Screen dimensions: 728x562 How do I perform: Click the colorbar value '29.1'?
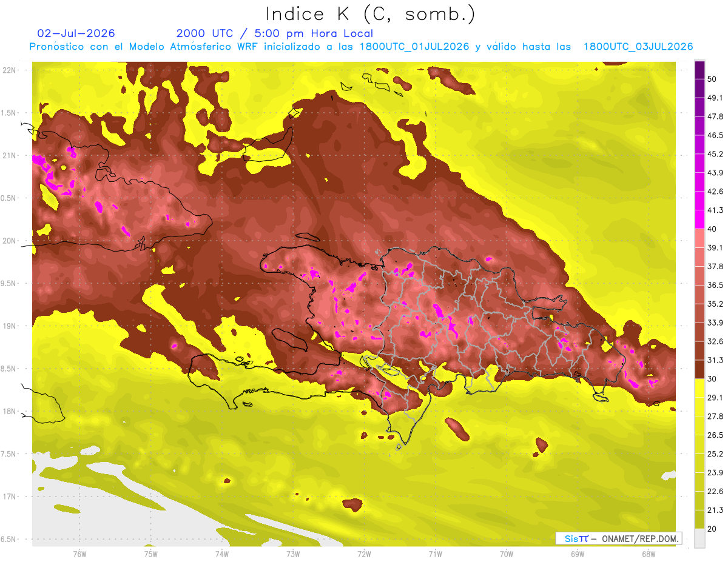(715, 398)
